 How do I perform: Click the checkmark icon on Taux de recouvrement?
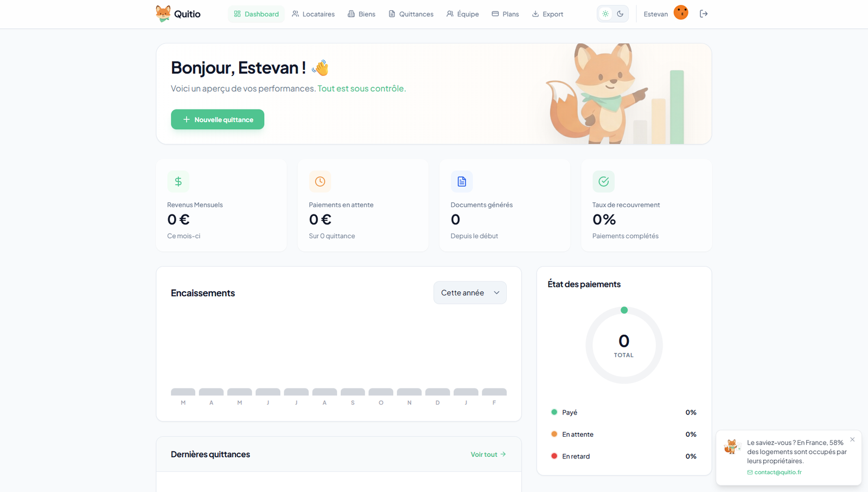coord(603,182)
